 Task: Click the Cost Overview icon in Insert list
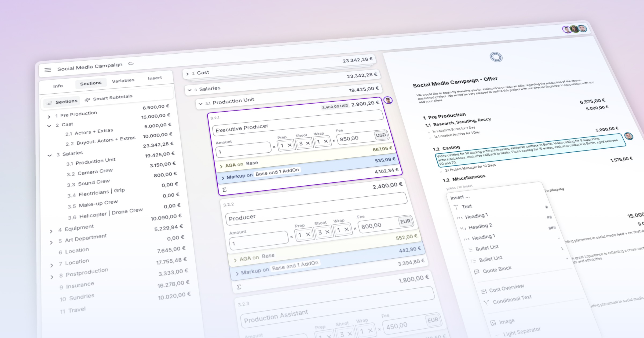coord(484,291)
